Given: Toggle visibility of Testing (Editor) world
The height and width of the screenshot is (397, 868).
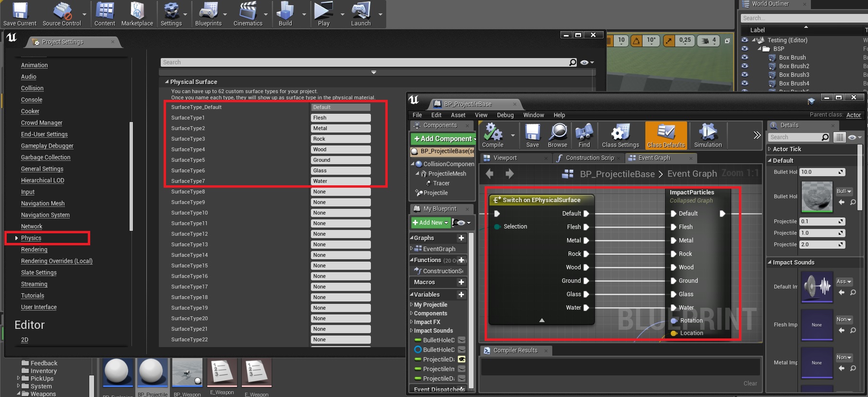Looking at the screenshot, I should pos(745,40).
